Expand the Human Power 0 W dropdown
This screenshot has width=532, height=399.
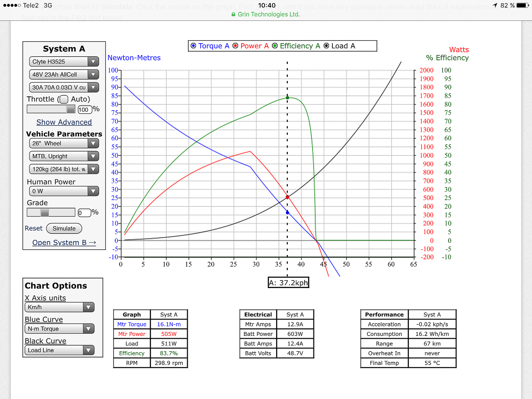tap(64, 191)
